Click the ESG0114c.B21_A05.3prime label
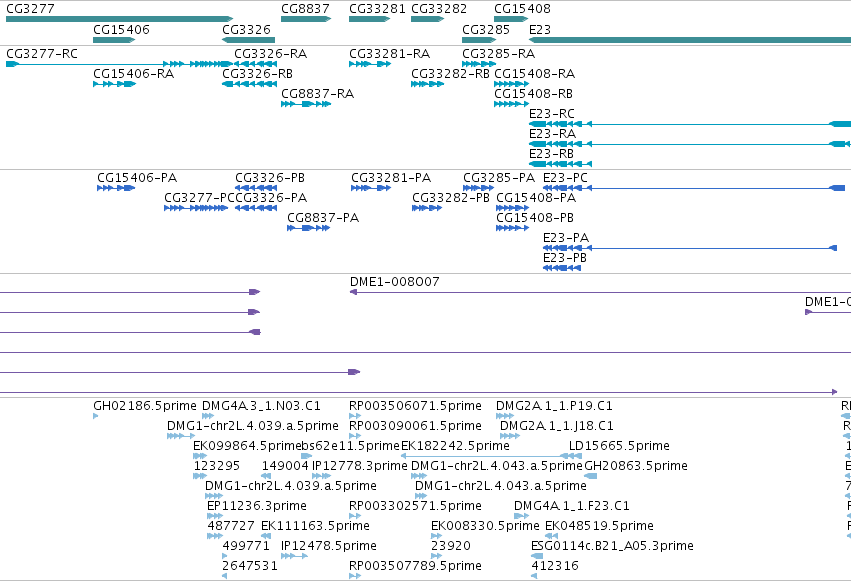The width and height of the screenshot is (851, 581). 612,546
